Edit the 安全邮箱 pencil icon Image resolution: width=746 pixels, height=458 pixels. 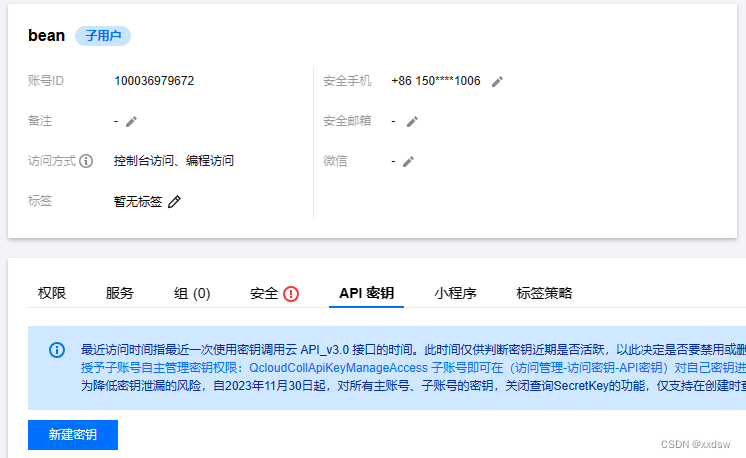coord(412,122)
